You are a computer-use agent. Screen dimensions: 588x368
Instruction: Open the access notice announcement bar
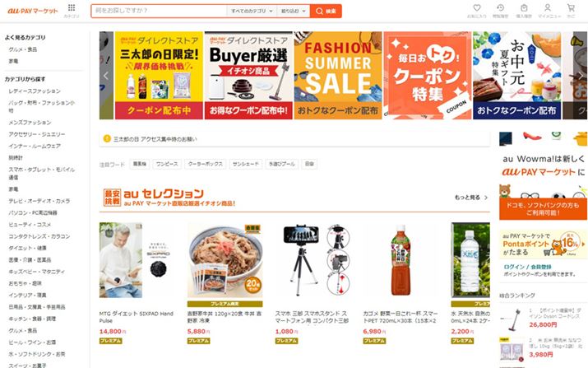point(294,139)
